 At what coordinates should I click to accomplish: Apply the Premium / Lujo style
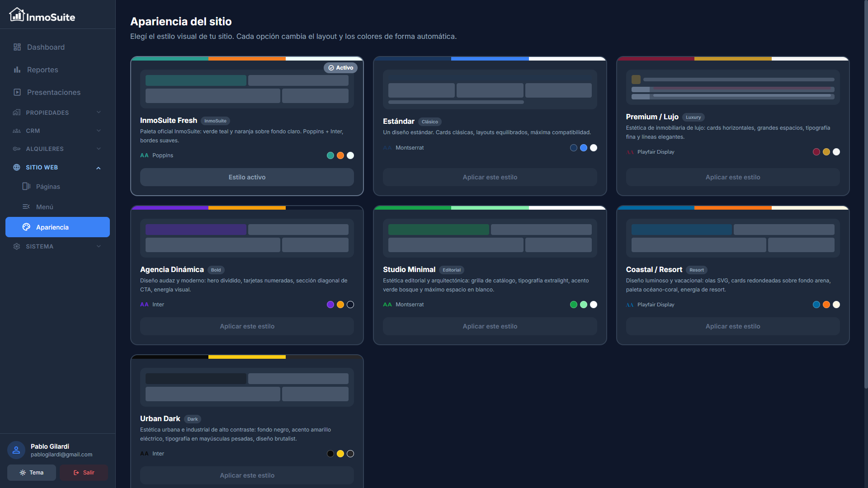pyautogui.click(x=732, y=177)
